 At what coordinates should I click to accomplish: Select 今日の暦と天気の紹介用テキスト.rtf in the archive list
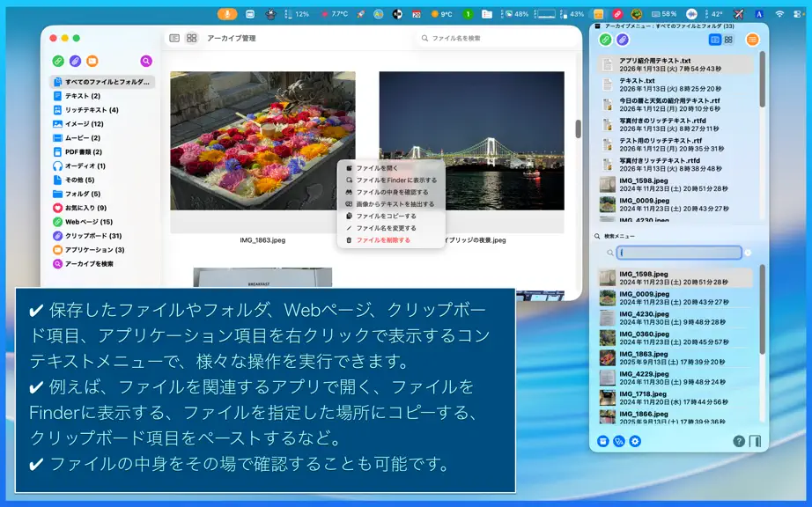[x=675, y=105]
